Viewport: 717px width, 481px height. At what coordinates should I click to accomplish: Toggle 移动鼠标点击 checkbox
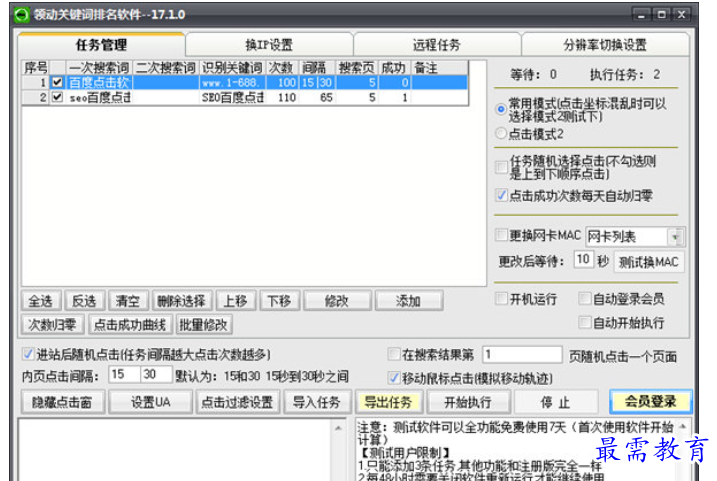(394, 378)
